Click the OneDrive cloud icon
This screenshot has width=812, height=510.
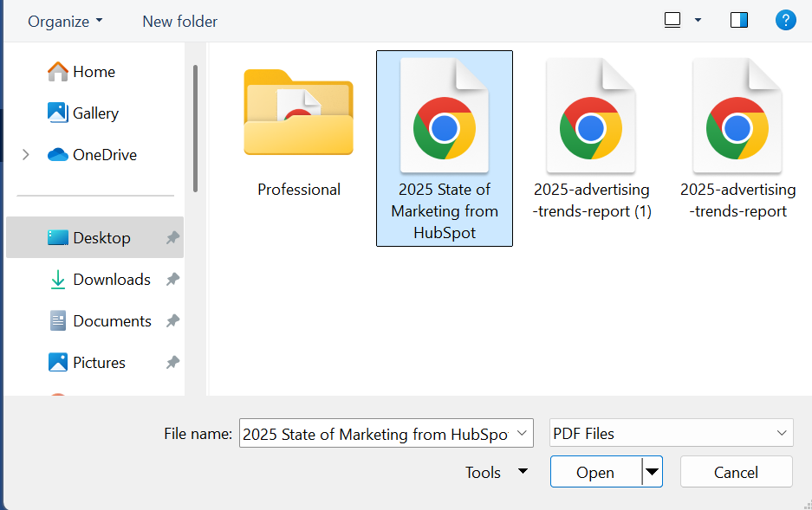(x=58, y=155)
